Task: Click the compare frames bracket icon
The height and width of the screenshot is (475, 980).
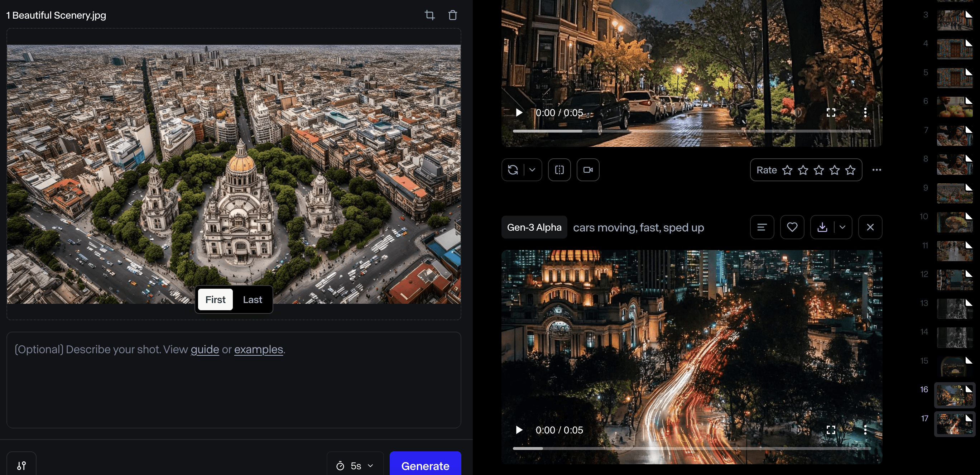Action: point(559,170)
